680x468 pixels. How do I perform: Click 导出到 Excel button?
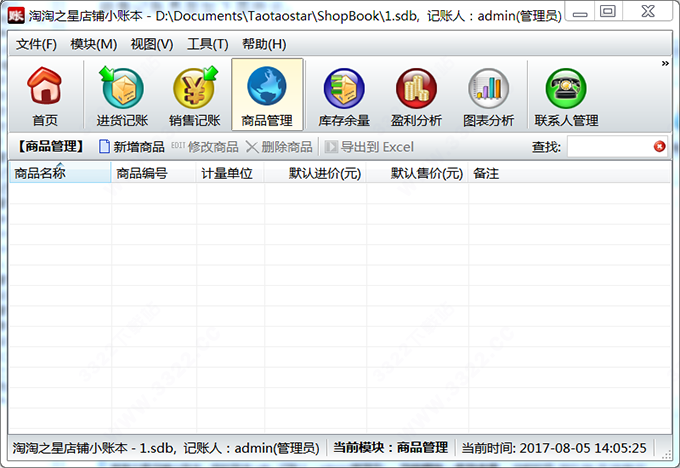[x=367, y=147]
